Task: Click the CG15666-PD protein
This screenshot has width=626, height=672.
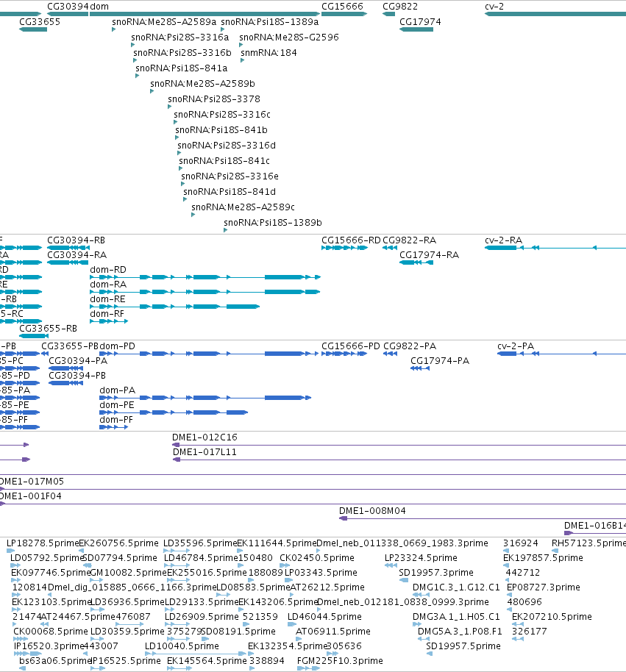Action: pyautogui.click(x=344, y=354)
